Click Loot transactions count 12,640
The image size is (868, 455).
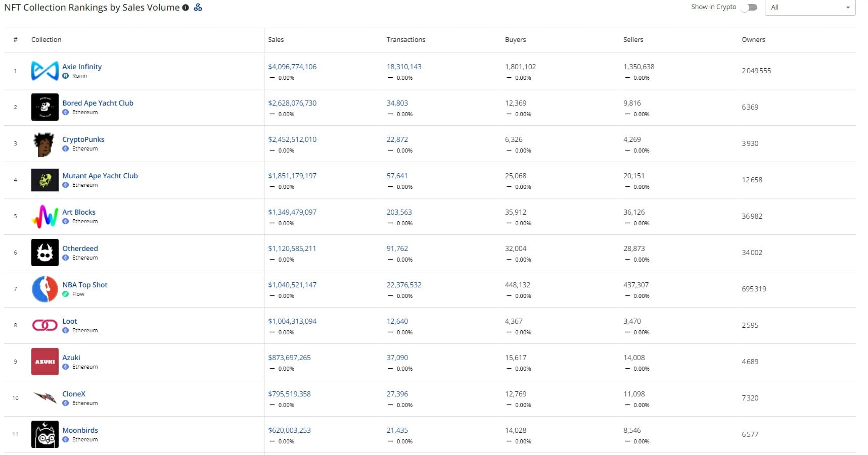pyautogui.click(x=397, y=321)
